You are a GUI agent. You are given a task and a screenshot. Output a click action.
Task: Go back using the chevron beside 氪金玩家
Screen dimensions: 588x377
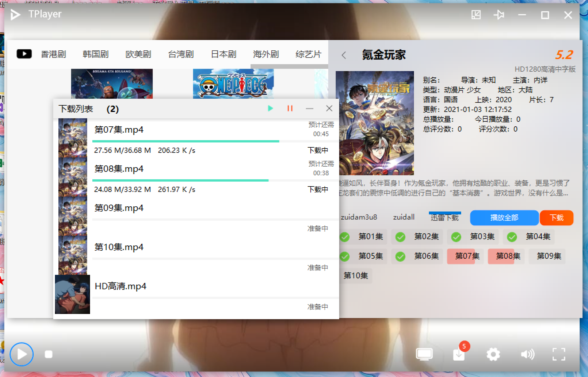pyautogui.click(x=344, y=55)
